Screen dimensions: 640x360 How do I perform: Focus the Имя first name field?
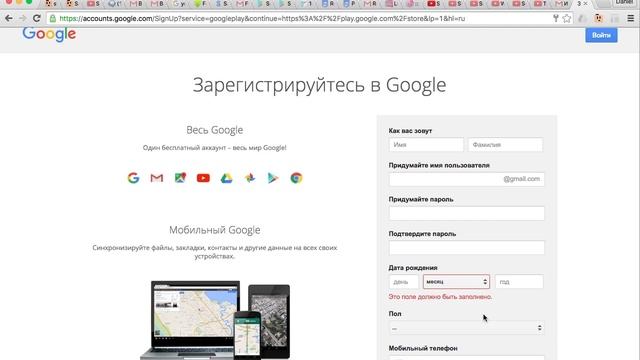click(426, 145)
